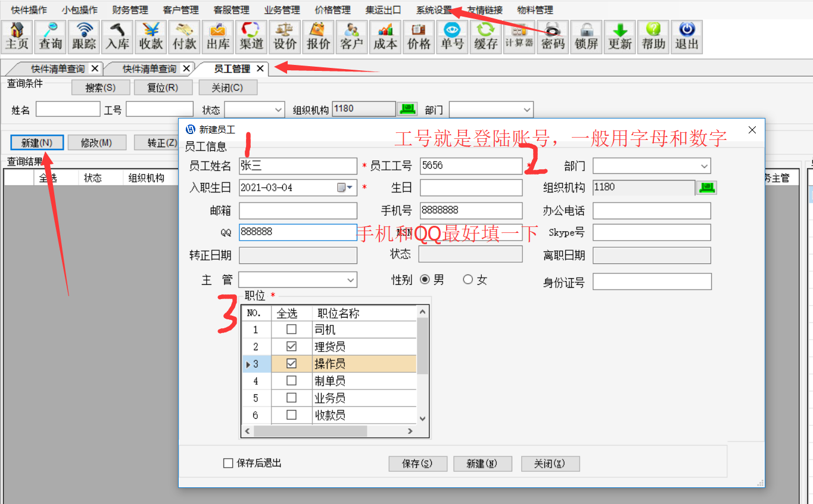Select the 女 gender radio button
This screenshot has height=504, width=813.
click(x=468, y=279)
